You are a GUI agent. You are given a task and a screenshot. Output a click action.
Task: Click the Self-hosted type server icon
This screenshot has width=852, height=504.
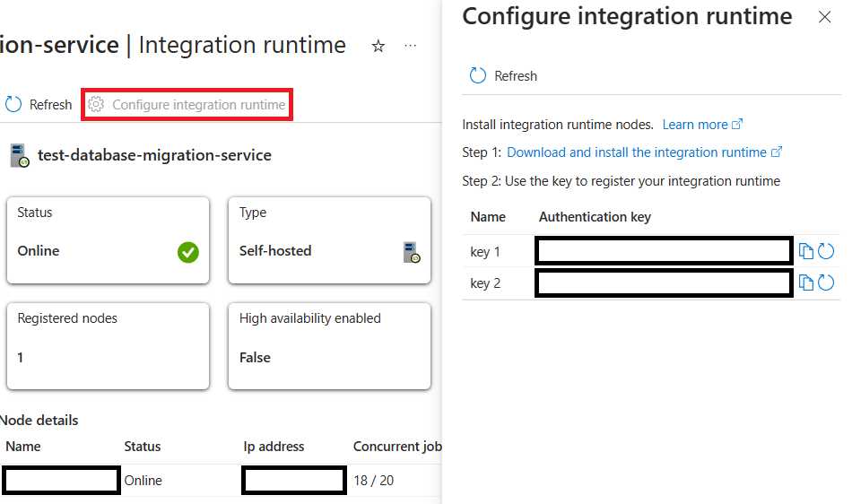tap(412, 253)
